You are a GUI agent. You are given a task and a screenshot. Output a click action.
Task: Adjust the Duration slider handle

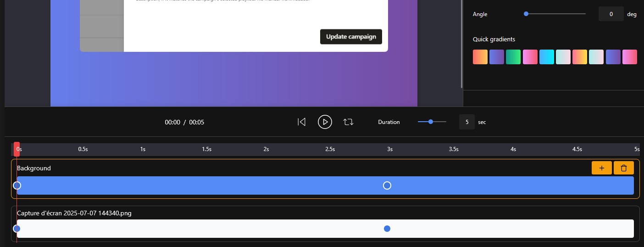click(431, 122)
